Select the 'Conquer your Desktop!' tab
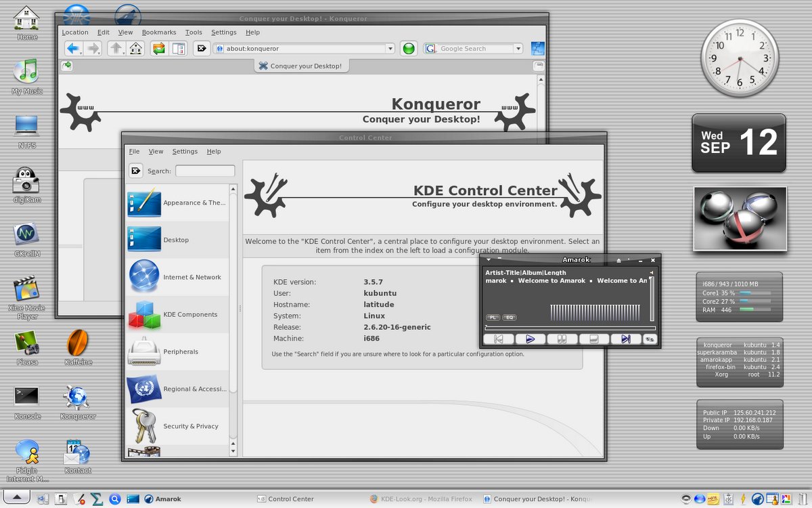 (x=300, y=66)
